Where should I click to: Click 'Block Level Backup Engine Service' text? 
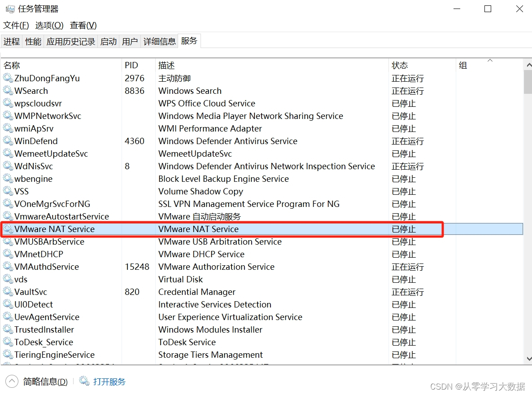(x=223, y=179)
